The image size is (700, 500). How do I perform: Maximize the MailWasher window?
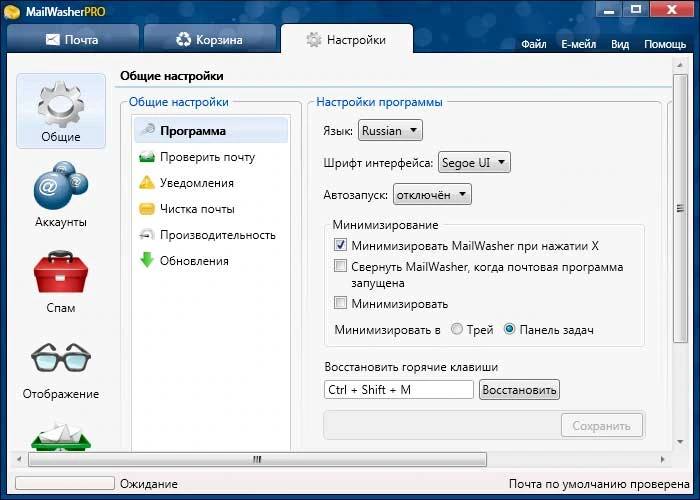point(636,9)
